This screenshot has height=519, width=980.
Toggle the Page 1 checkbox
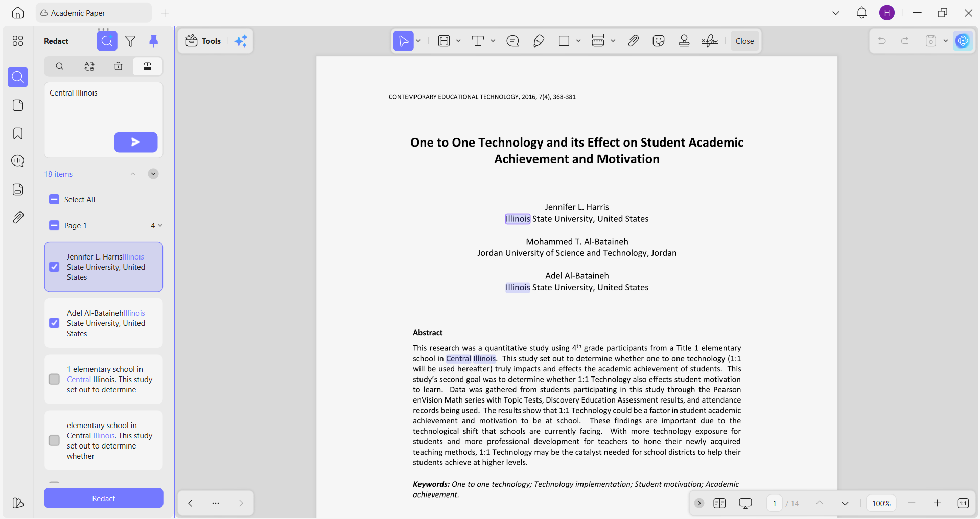[54, 225]
